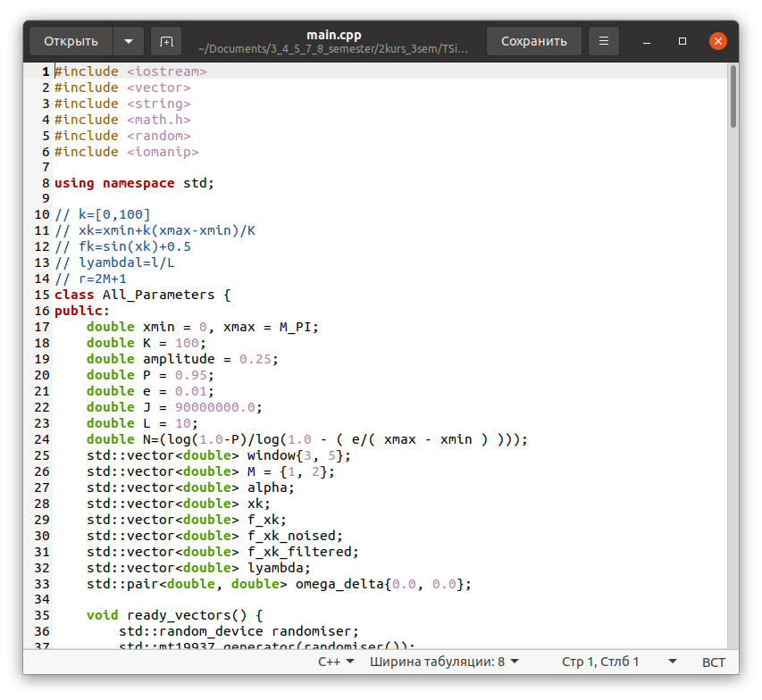
Task: Expand the Ширина табуляции: 8 dropdown
Action: tap(444, 662)
